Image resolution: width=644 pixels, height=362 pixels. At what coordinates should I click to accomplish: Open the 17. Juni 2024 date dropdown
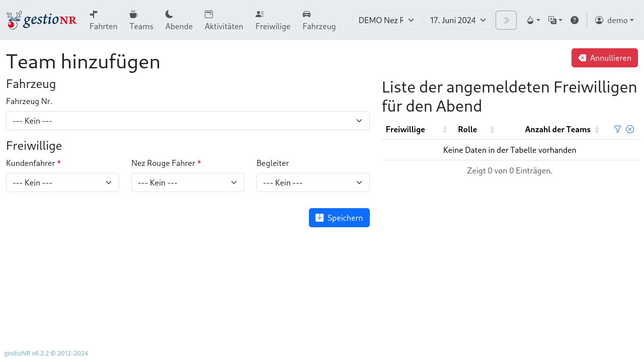click(x=458, y=20)
